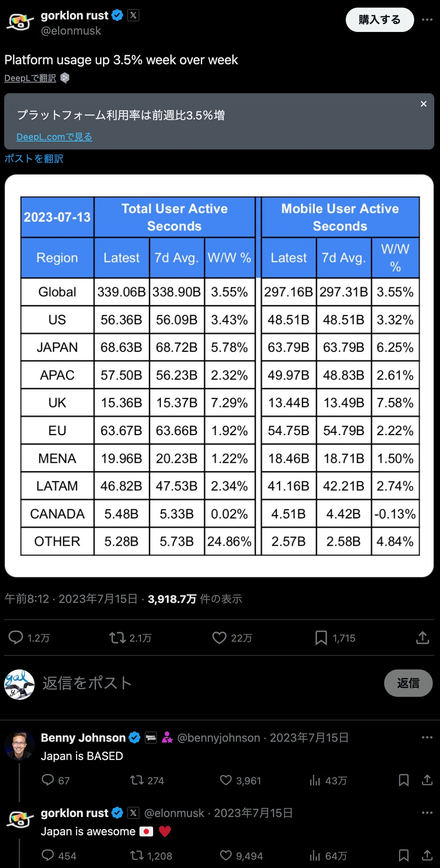Focus the 返信をポスト reply field

tap(209, 683)
